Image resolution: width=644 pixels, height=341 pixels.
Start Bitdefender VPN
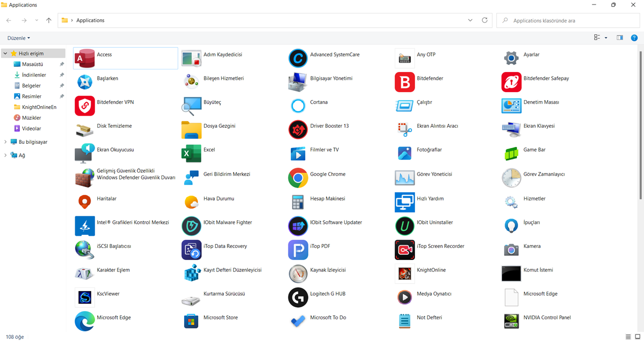[x=116, y=102]
